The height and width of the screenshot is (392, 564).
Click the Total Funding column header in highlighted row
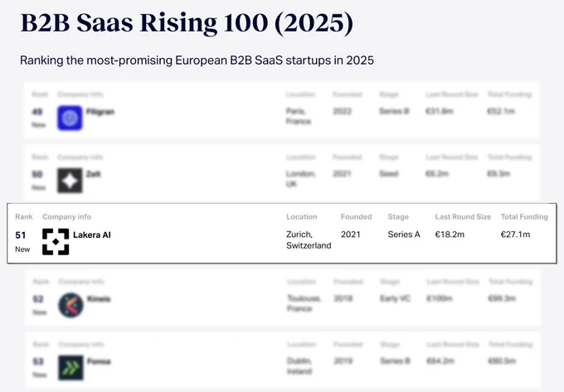524,216
